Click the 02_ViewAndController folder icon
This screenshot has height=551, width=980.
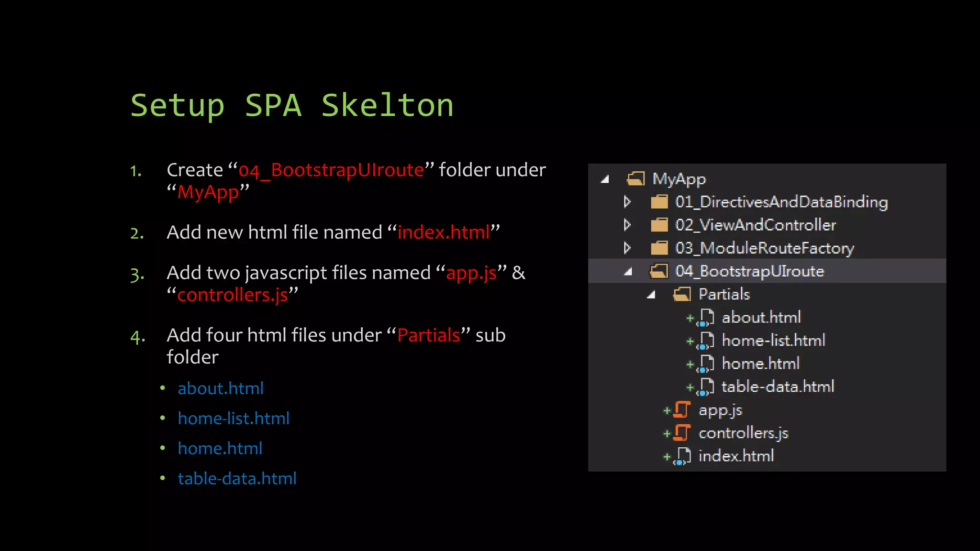coord(659,225)
